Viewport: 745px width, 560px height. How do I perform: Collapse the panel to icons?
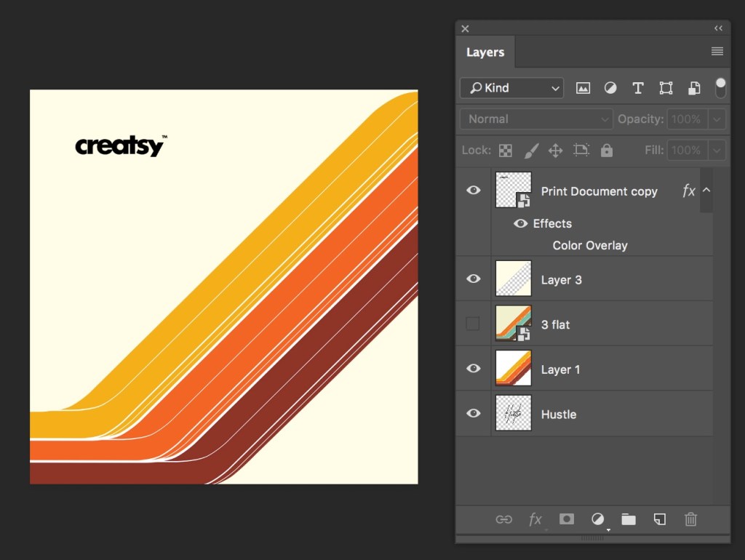tap(719, 28)
